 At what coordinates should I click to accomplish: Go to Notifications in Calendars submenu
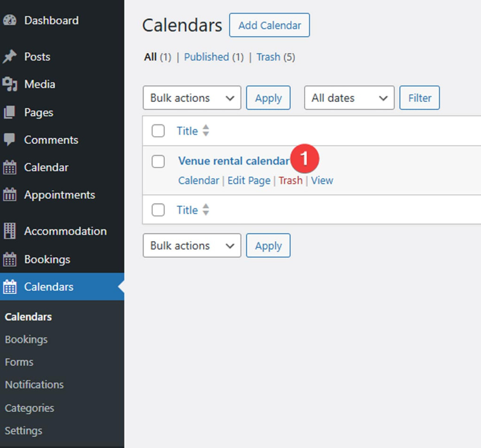pyautogui.click(x=34, y=385)
